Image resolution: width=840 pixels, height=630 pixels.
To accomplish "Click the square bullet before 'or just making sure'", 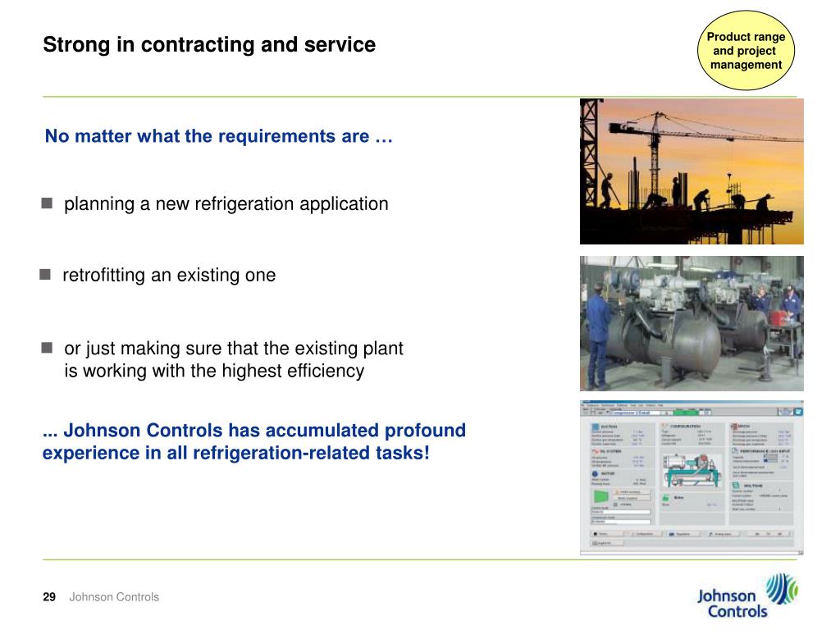I will click(47, 348).
